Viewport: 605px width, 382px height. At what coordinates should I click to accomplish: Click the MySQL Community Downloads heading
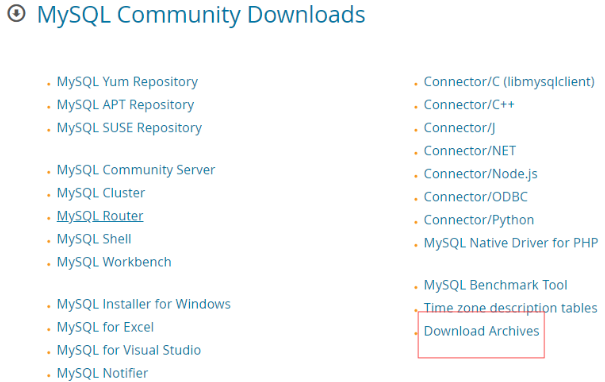click(201, 15)
